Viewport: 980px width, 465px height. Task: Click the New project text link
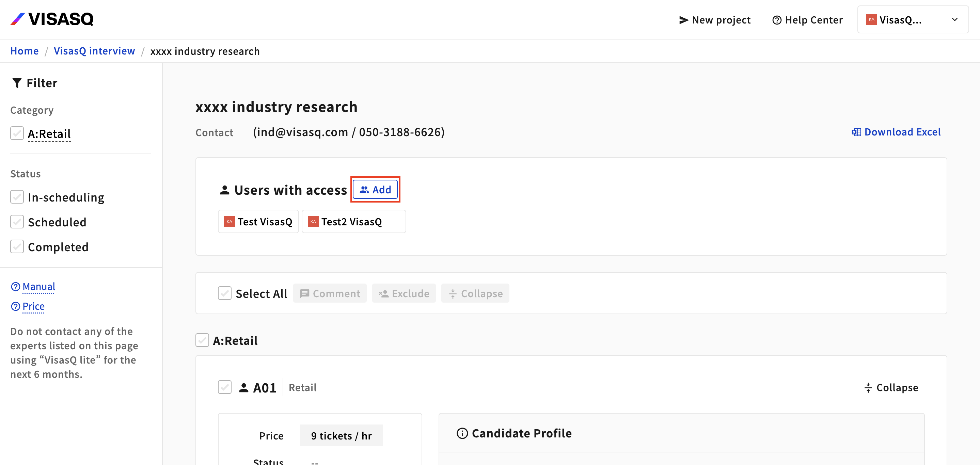(721, 20)
